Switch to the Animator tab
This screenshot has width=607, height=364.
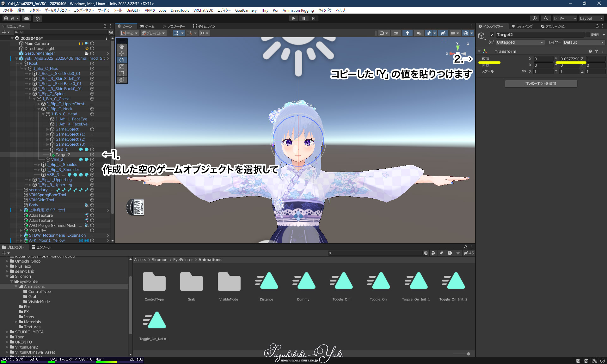coord(174,26)
